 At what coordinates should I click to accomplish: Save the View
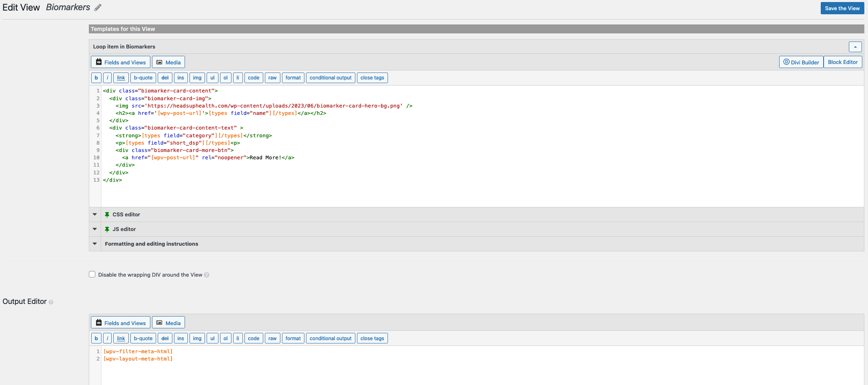click(842, 8)
